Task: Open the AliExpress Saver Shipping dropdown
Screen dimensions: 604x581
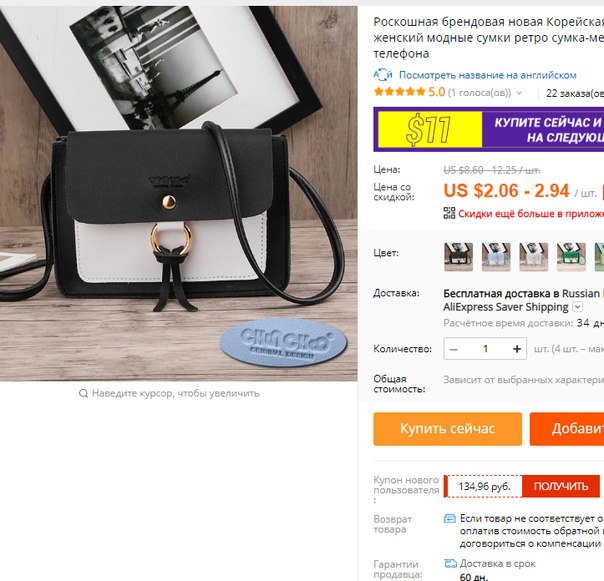Action: (577, 307)
